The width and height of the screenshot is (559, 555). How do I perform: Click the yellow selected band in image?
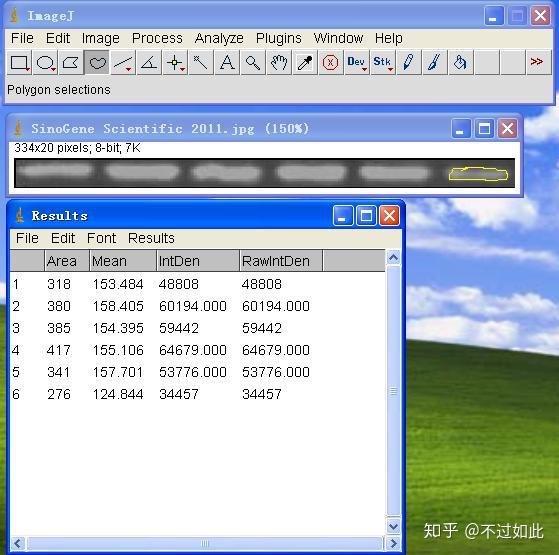(478, 174)
